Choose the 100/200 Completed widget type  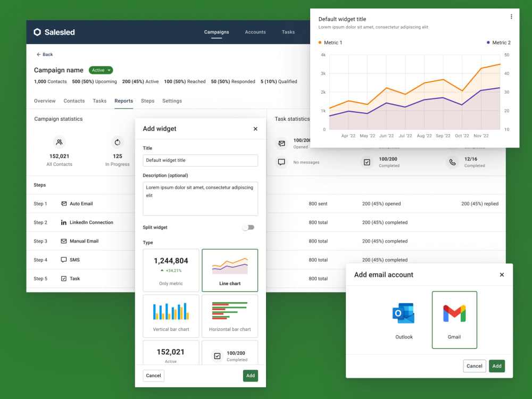pyautogui.click(x=230, y=353)
